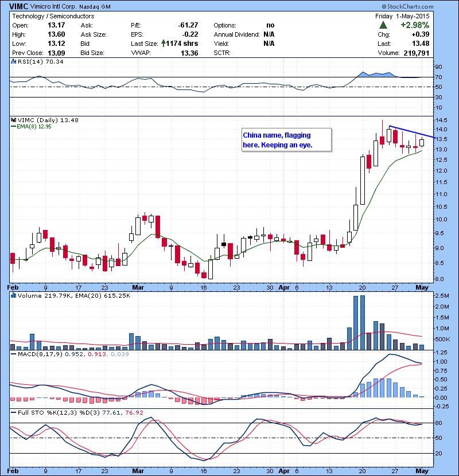Click the Annual Dividend label

point(236,34)
